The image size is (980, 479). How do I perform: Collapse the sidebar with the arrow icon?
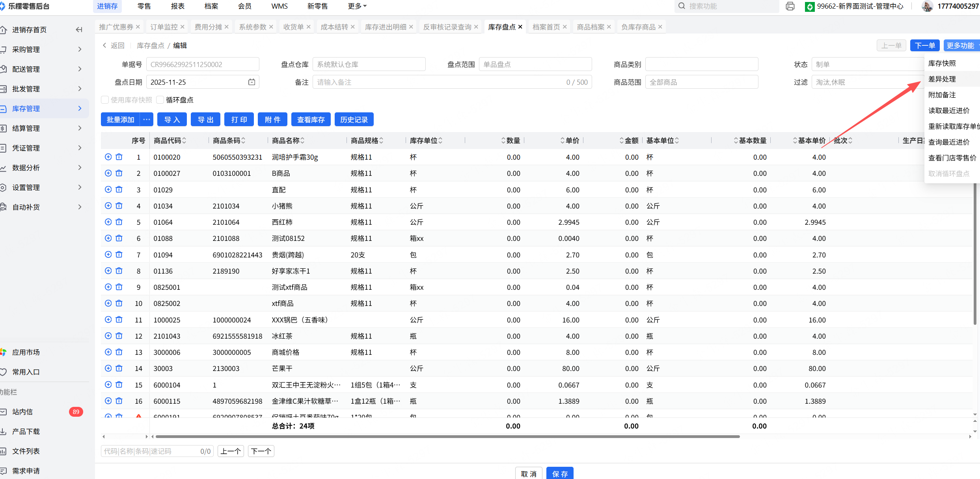point(79,30)
